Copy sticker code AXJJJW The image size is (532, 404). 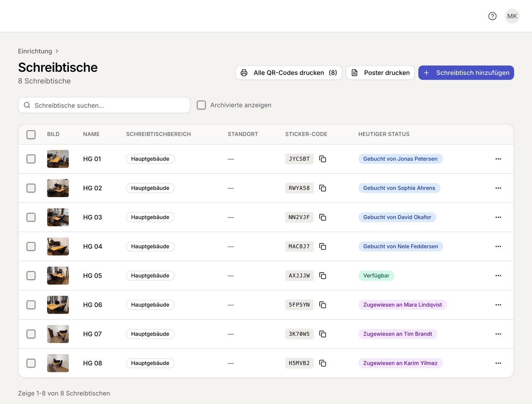[323, 276]
